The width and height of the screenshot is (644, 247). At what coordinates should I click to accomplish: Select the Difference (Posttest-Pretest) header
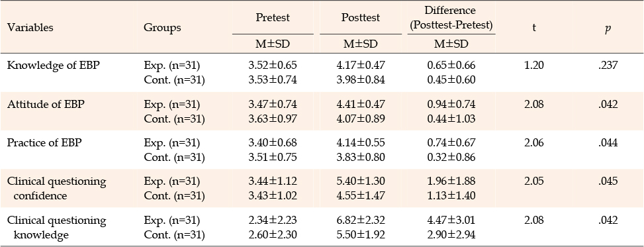click(x=451, y=17)
